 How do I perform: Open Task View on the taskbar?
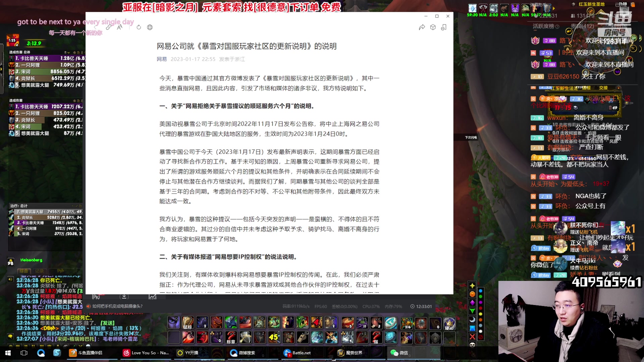24,353
